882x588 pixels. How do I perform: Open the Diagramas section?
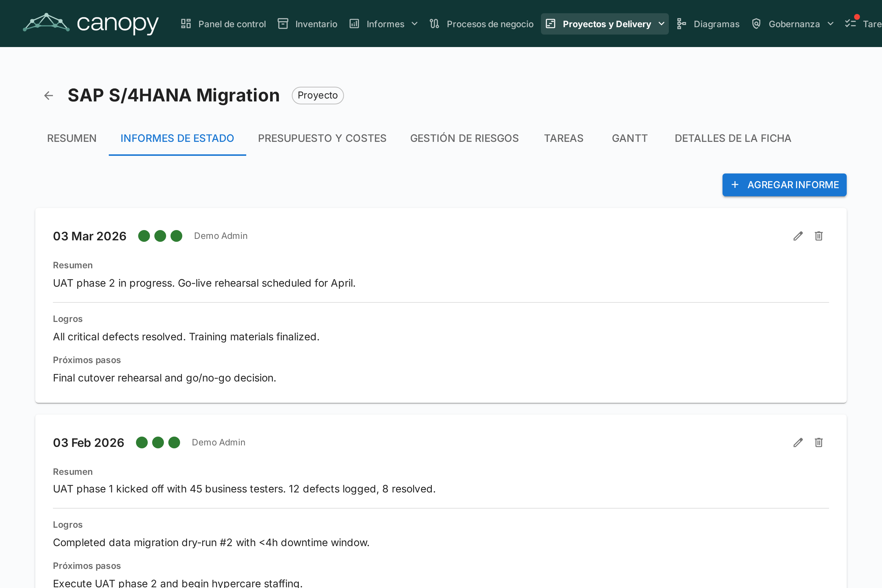pos(709,24)
